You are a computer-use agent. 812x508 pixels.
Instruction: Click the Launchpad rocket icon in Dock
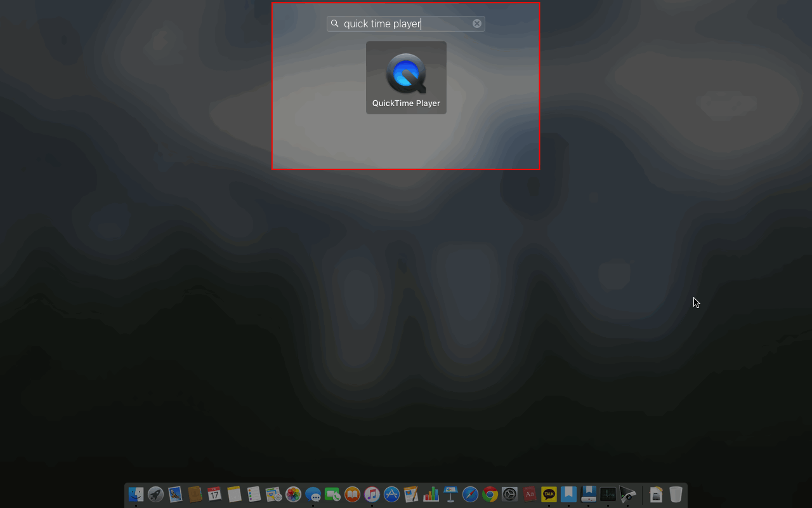[155, 494]
